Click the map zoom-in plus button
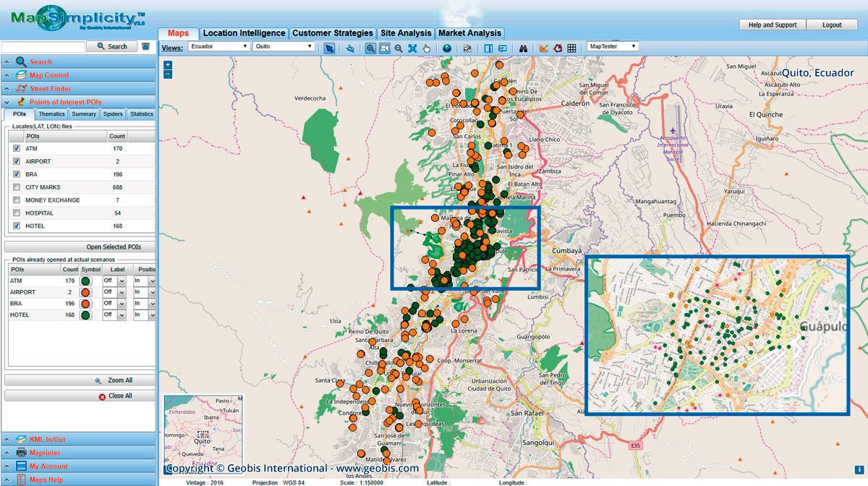Viewport: 868px width, 486px height. pos(168,64)
